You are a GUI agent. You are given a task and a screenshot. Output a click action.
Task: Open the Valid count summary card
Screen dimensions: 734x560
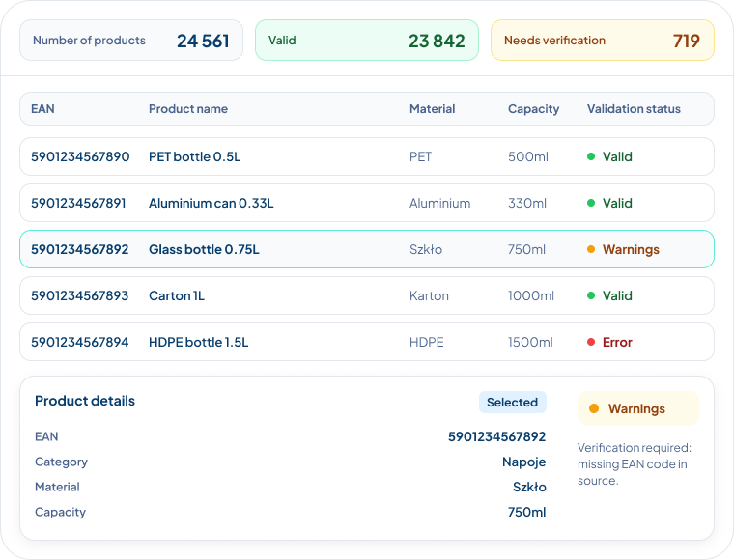point(367,41)
